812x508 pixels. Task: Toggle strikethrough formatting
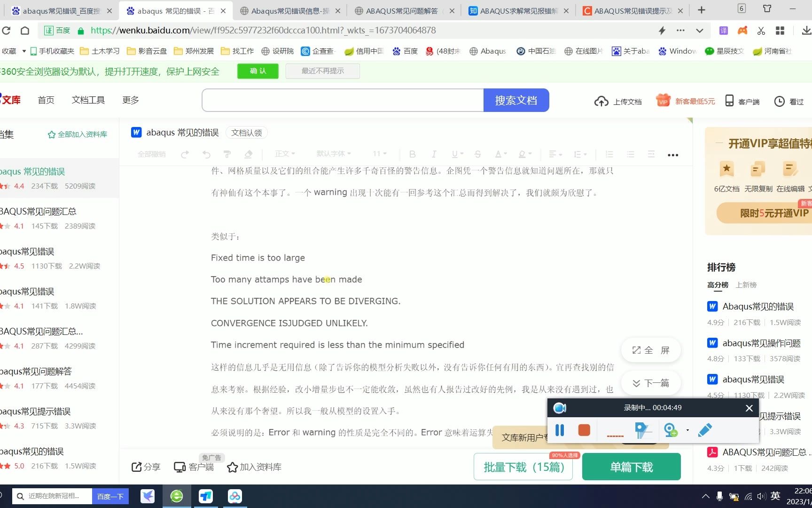click(478, 154)
